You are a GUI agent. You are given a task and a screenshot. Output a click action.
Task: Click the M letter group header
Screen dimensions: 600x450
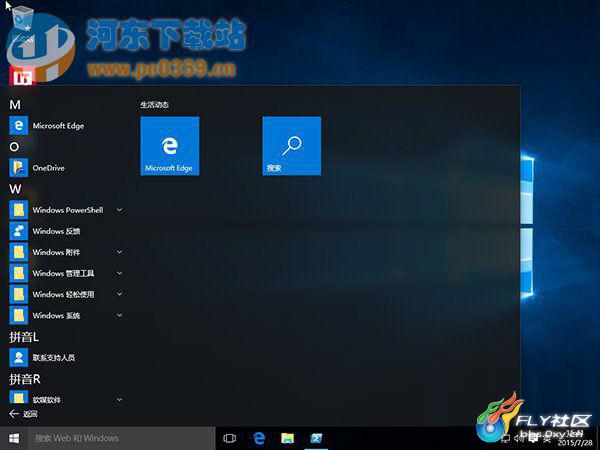coord(15,104)
